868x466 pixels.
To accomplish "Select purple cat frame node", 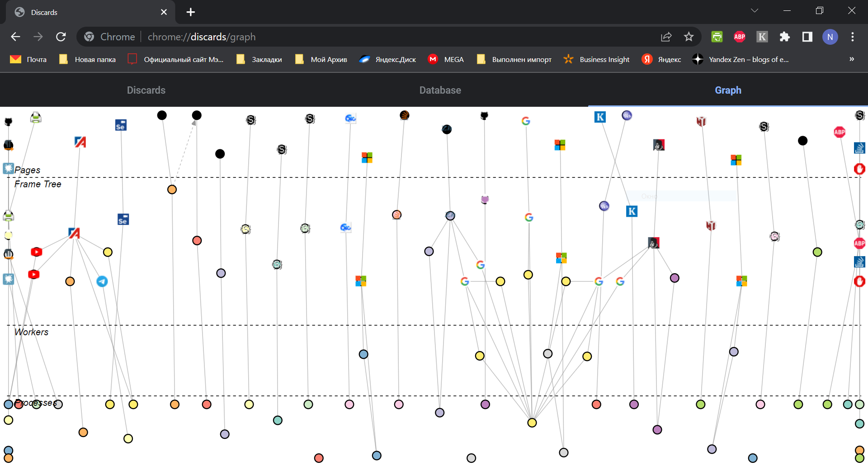I will (485, 200).
